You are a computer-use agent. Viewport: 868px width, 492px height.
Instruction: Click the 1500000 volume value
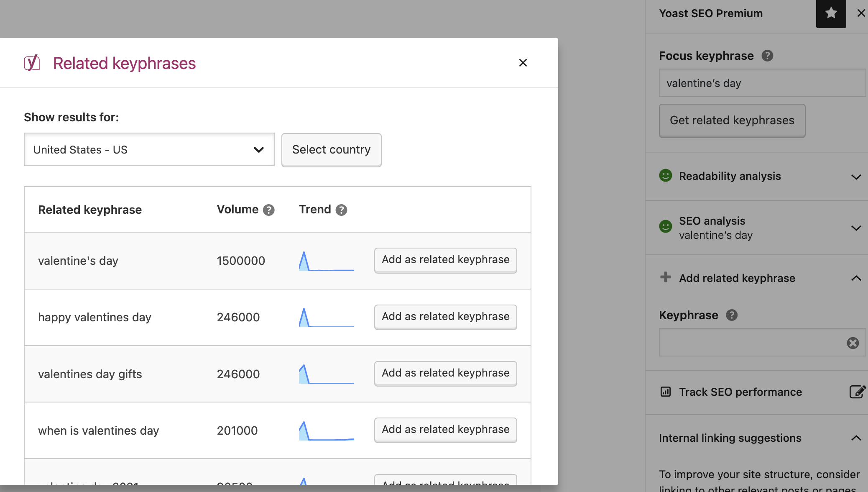[241, 261]
